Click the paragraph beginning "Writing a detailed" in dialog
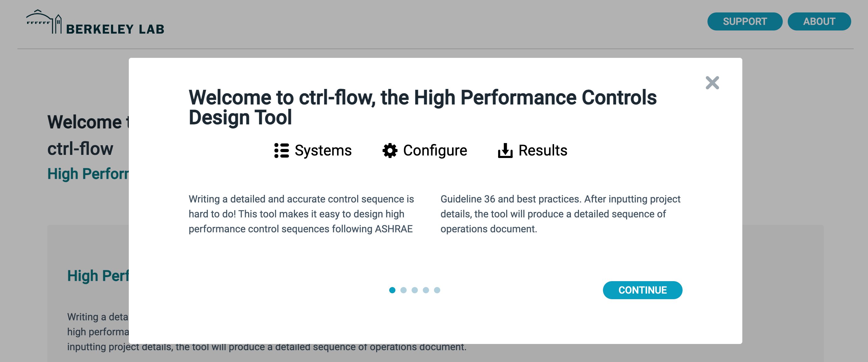This screenshot has height=362, width=868. [x=301, y=214]
